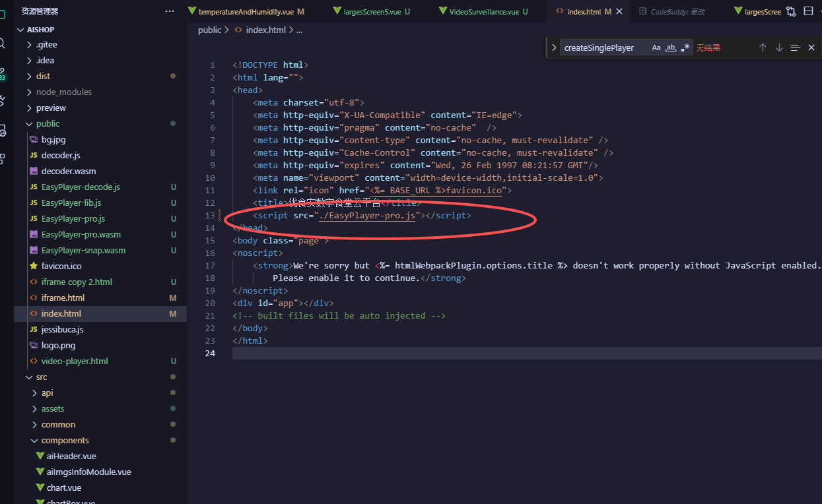Open bg.jpg image file icon
The height and width of the screenshot is (504, 822).
(x=34, y=139)
